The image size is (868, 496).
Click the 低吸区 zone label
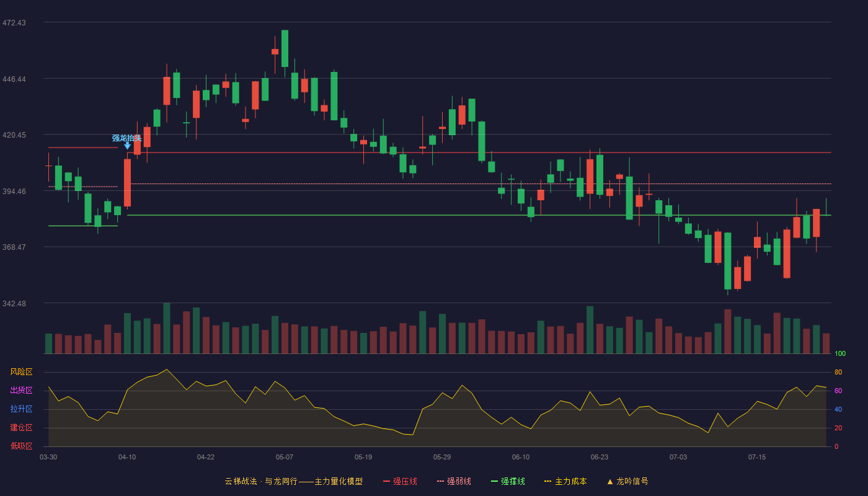click(21, 446)
